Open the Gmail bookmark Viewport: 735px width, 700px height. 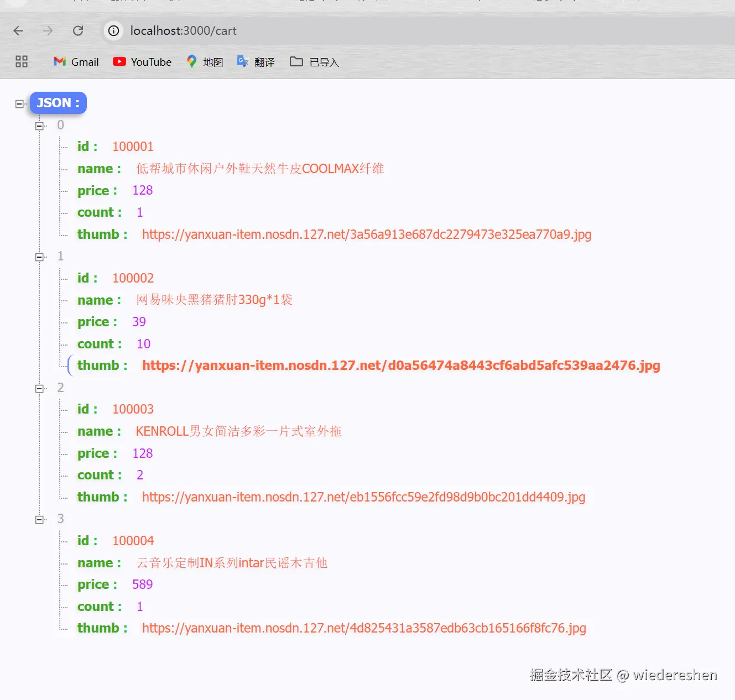76,62
